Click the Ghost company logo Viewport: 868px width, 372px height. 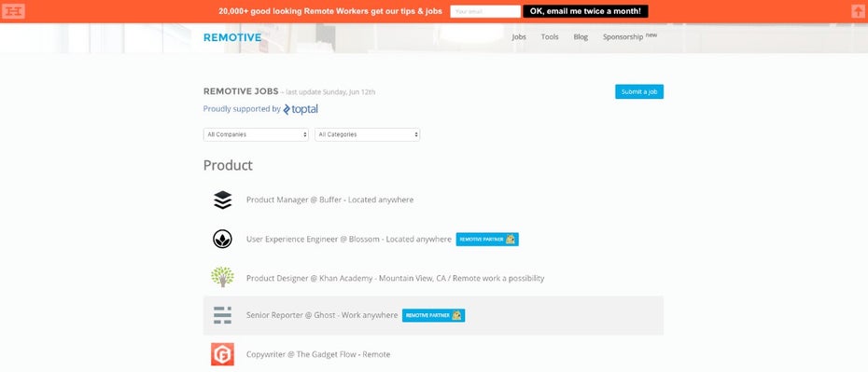222,315
